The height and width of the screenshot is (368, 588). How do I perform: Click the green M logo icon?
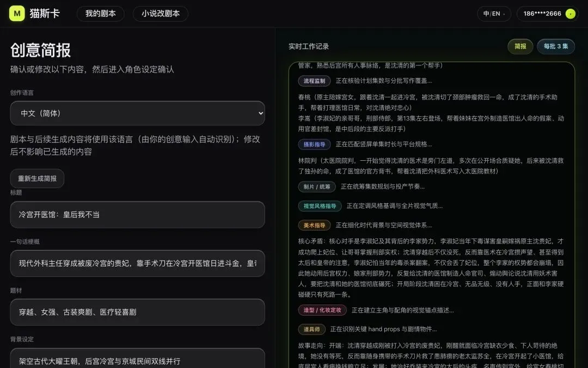[17, 14]
